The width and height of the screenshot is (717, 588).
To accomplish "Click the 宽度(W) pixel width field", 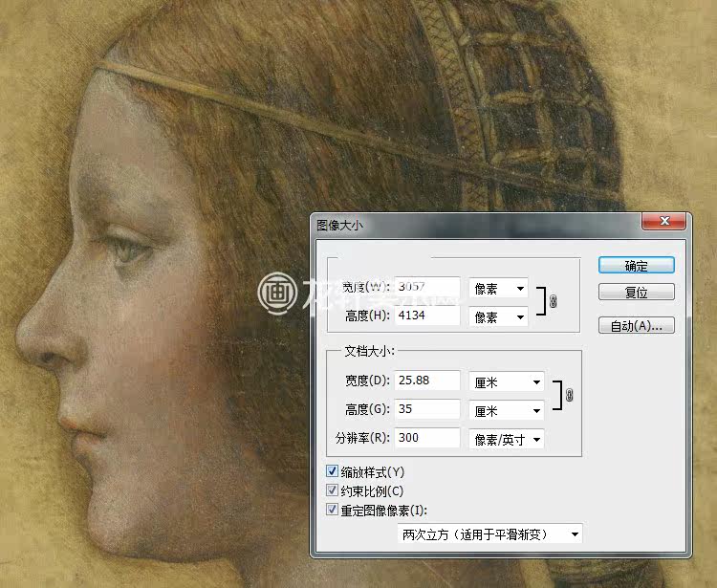I will [x=427, y=287].
